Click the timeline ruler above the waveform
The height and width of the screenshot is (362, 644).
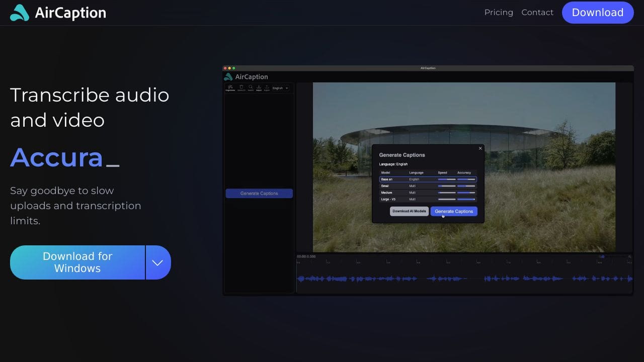pos(464,262)
